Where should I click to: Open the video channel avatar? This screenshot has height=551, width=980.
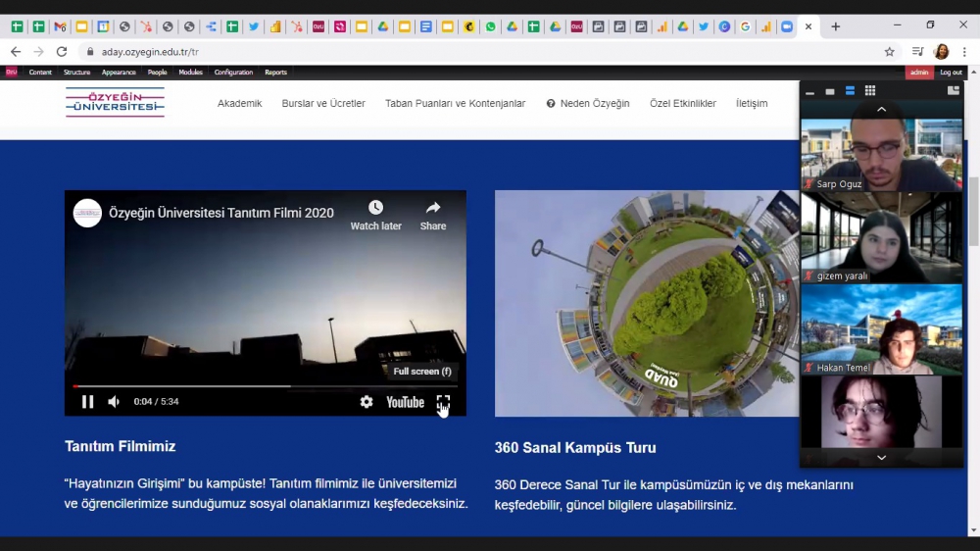pyautogui.click(x=87, y=214)
